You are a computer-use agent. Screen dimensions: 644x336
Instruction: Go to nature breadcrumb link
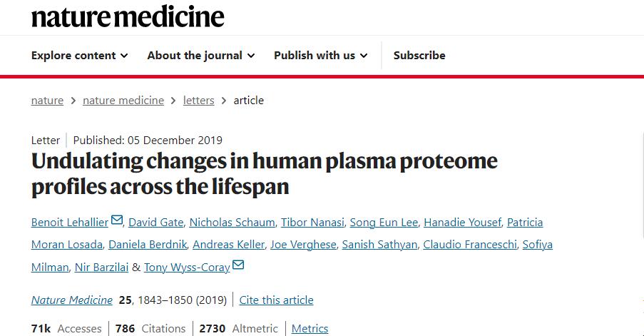coord(47,101)
